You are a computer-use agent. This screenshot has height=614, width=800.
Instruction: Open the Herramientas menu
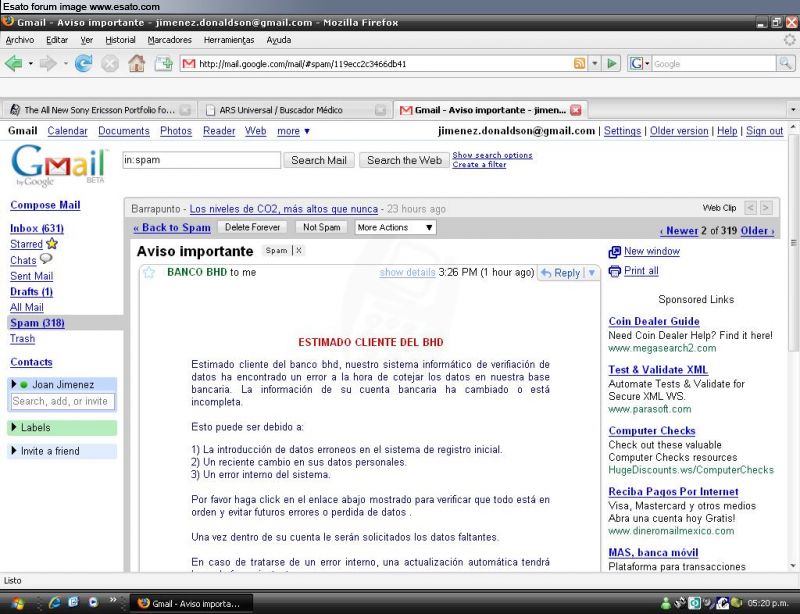[x=229, y=40]
